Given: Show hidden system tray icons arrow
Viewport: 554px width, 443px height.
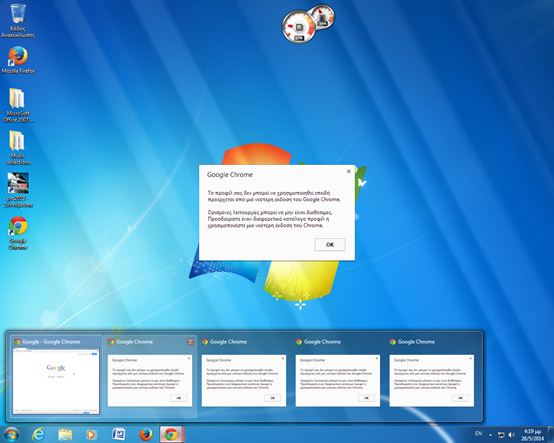Looking at the screenshot, I should tap(490, 435).
